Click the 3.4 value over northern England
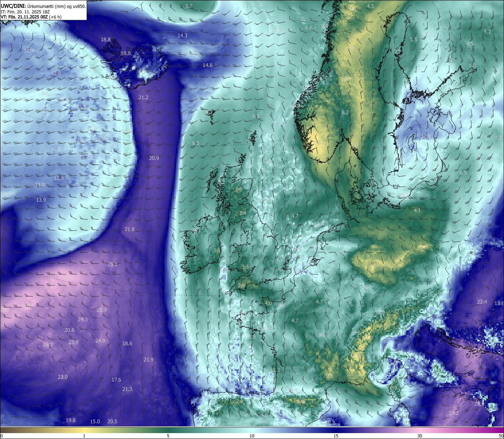The width and height of the screenshot is (504, 439). [x=243, y=213]
